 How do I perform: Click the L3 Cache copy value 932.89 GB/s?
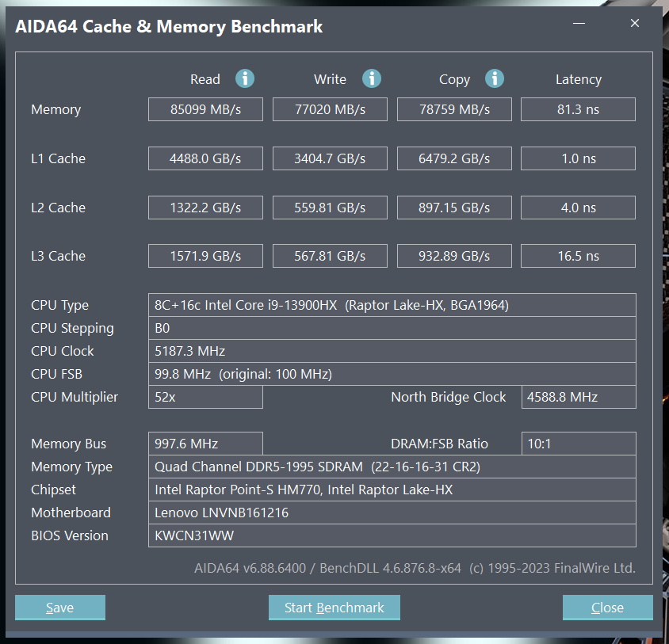(x=454, y=256)
